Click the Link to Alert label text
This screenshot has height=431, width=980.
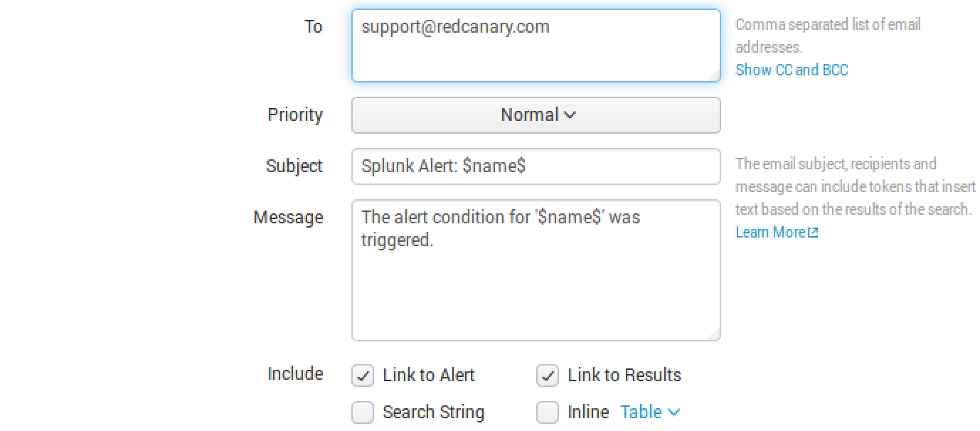429,376
